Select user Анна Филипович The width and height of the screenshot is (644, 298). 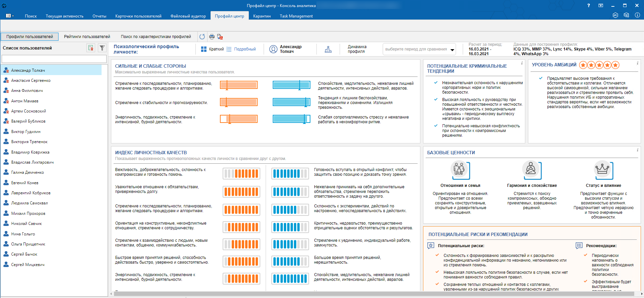[x=51, y=90]
